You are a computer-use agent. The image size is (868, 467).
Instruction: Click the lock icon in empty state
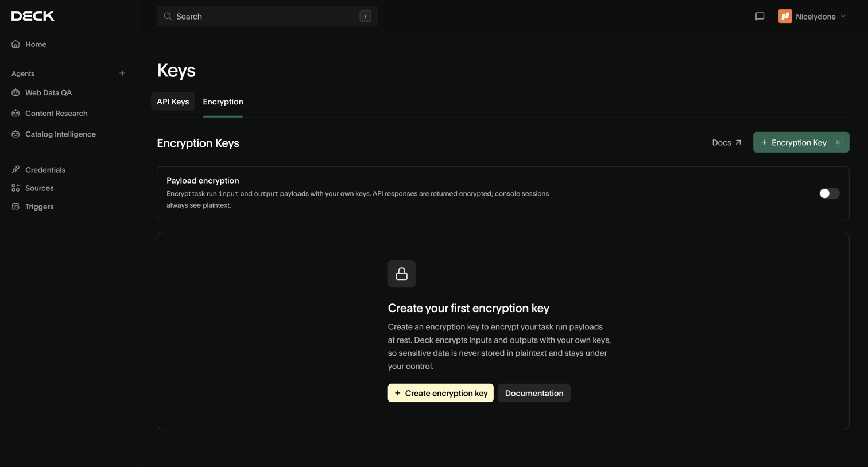pos(401,274)
